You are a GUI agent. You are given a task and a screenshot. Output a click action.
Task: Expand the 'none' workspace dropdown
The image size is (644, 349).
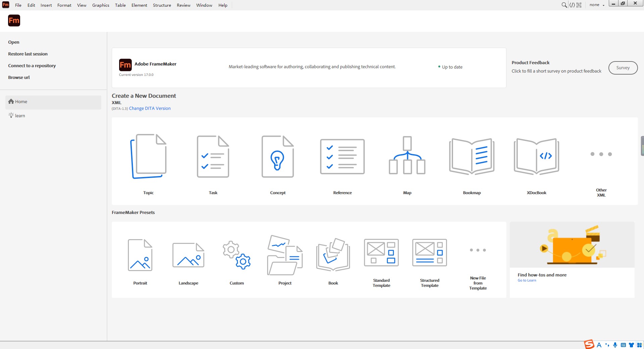tap(597, 5)
